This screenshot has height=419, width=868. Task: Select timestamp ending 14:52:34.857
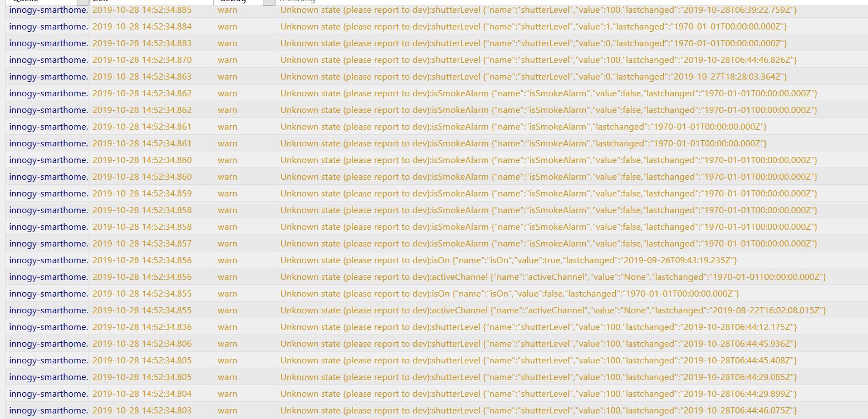(142, 244)
